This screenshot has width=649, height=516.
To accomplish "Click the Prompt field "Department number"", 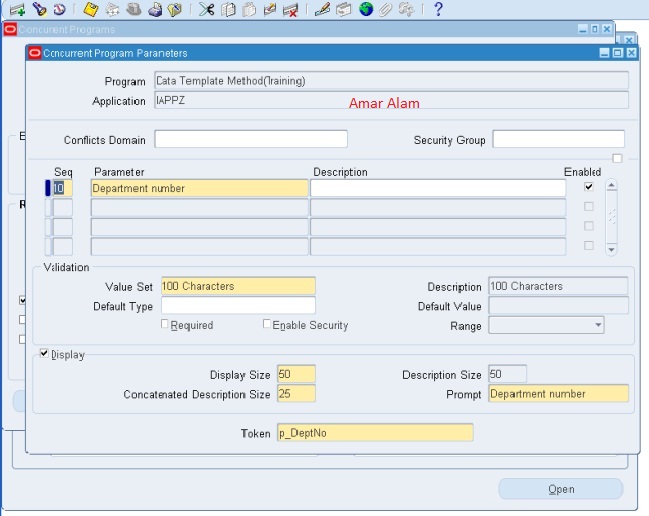I will click(x=558, y=394).
